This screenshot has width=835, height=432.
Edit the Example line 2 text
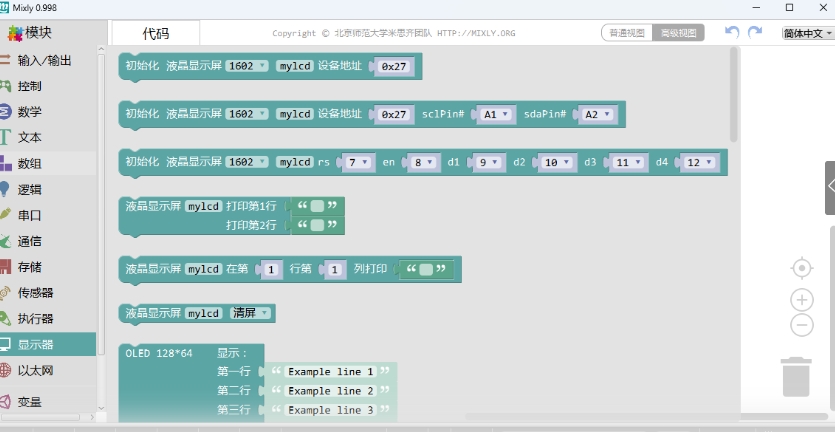[x=330, y=390]
